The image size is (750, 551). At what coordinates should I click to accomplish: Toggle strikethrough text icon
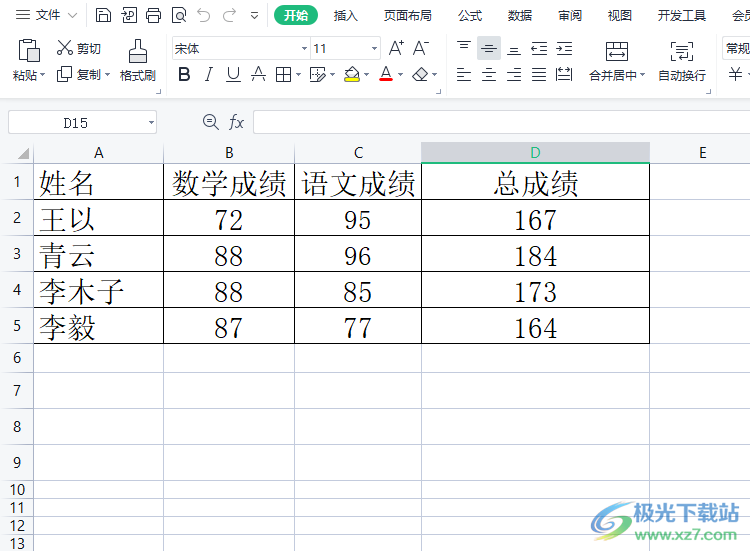click(x=258, y=75)
